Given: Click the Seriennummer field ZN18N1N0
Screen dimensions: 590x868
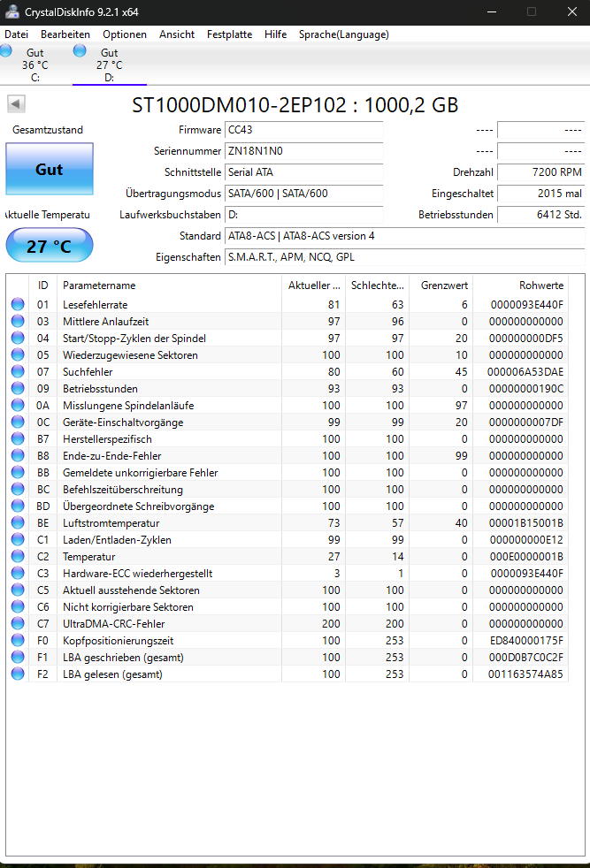Looking at the screenshot, I should click(303, 151).
